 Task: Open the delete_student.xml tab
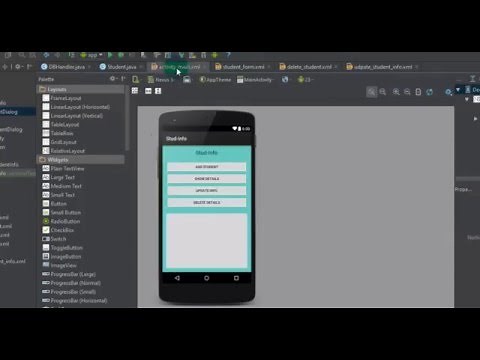[x=306, y=67]
